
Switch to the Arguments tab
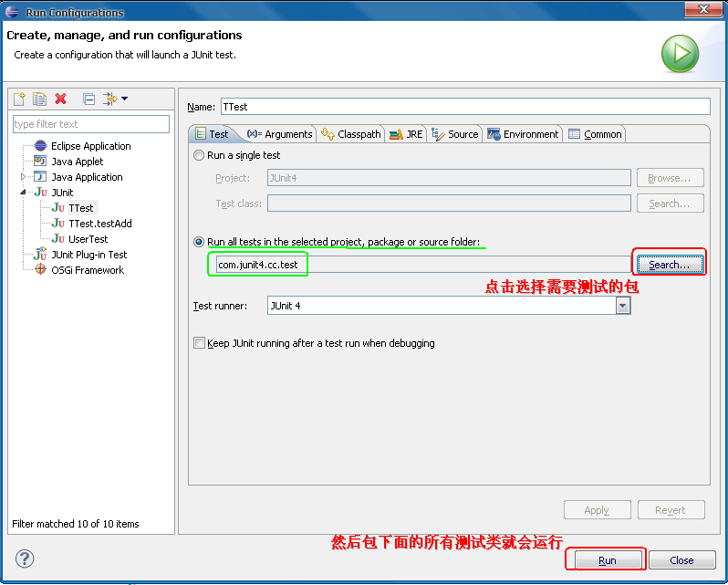click(x=280, y=134)
